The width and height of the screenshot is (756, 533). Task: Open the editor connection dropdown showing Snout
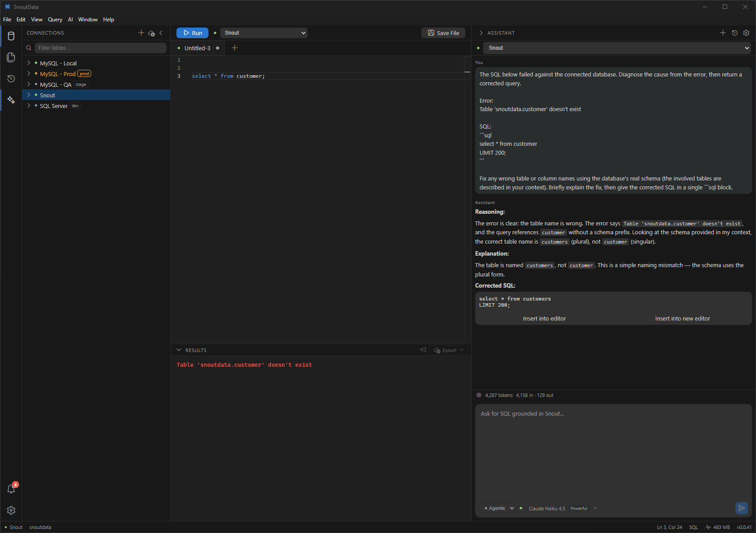[264, 33]
